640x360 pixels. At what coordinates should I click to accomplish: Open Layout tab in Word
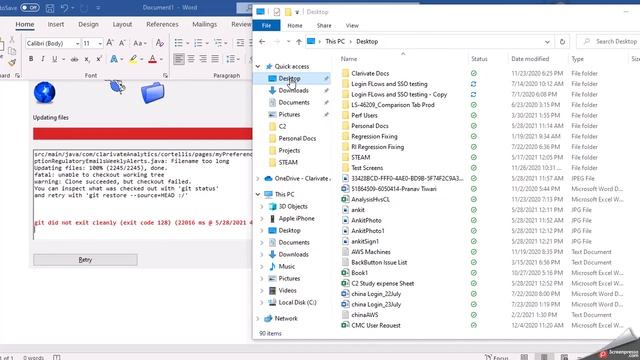coord(122,24)
